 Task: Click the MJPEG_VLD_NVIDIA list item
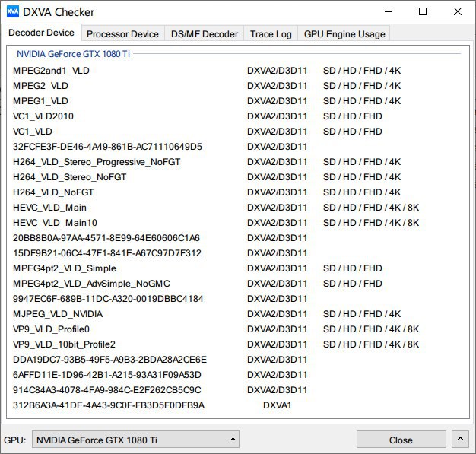click(x=58, y=314)
